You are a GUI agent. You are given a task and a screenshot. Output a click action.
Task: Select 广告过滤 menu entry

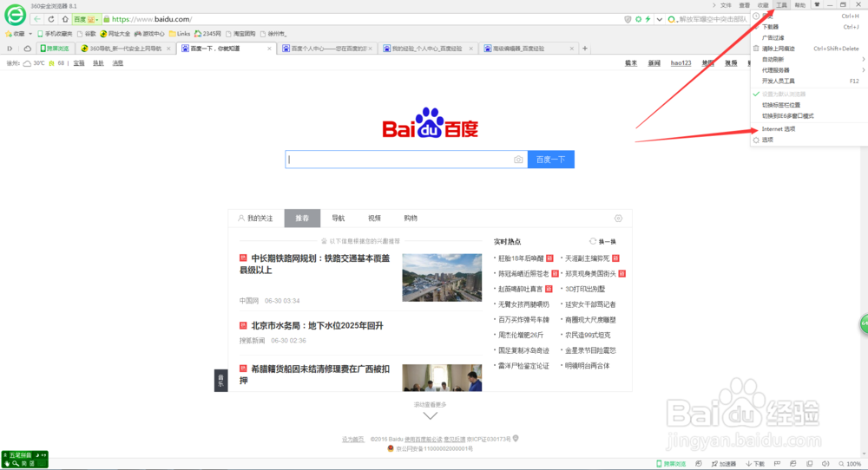(x=809, y=37)
